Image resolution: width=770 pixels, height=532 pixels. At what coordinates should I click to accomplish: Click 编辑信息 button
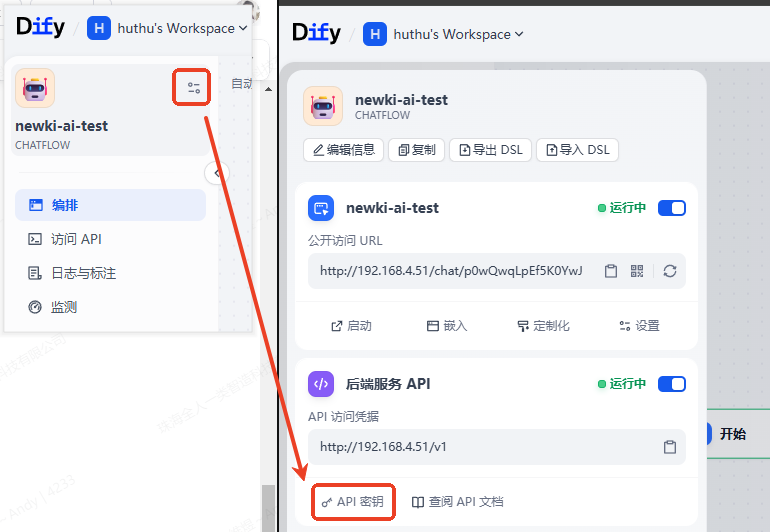tap(343, 150)
